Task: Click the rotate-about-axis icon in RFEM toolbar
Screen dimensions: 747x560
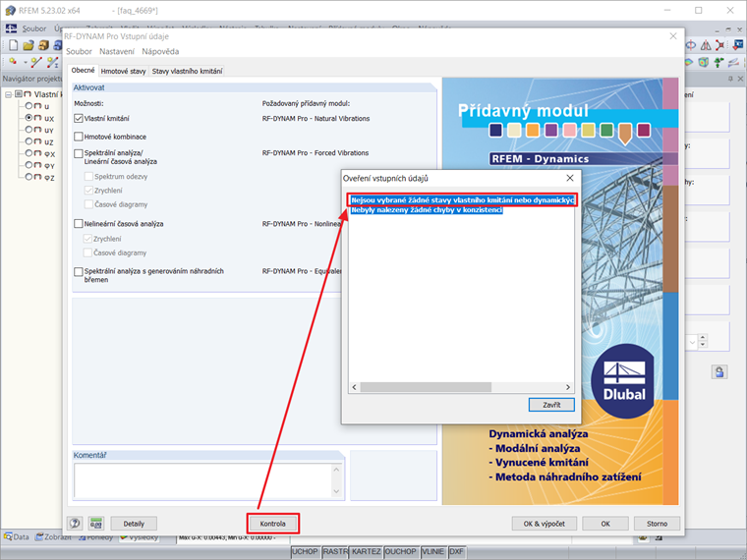Action: click(690, 45)
